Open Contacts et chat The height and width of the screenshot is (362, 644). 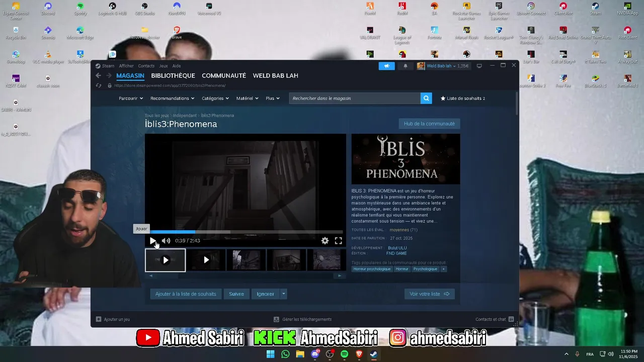495,319
